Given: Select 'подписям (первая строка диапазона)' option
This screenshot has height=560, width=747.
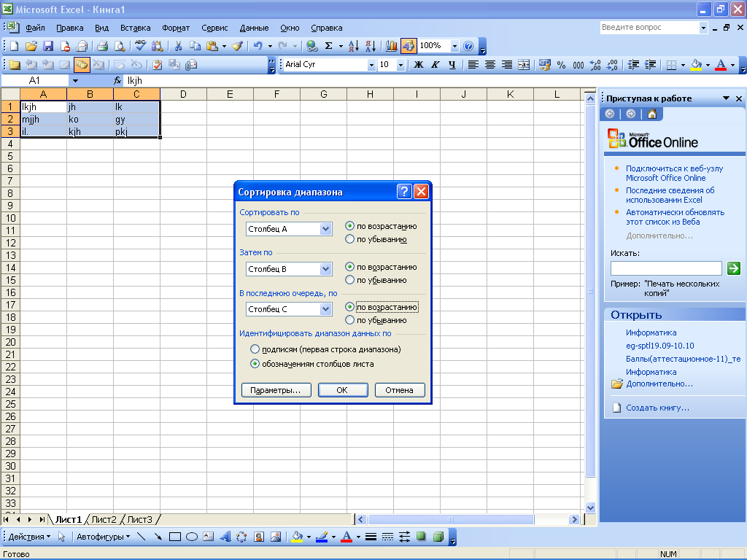Looking at the screenshot, I should coord(255,349).
